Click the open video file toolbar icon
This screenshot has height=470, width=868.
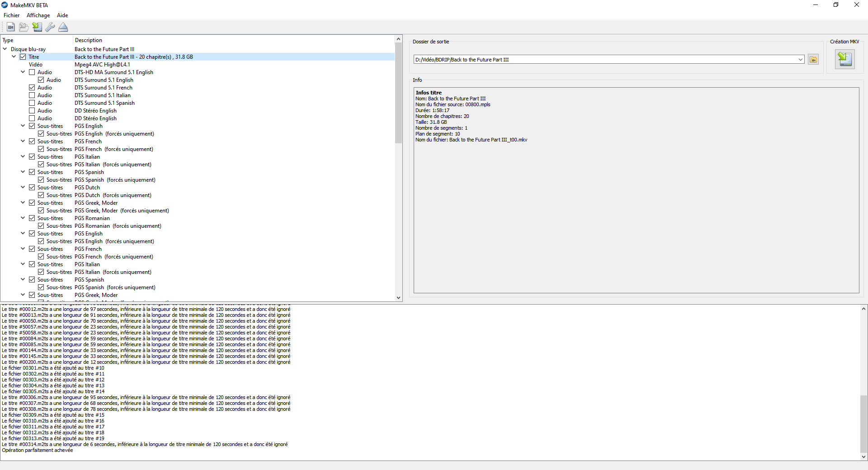pyautogui.click(x=10, y=27)
